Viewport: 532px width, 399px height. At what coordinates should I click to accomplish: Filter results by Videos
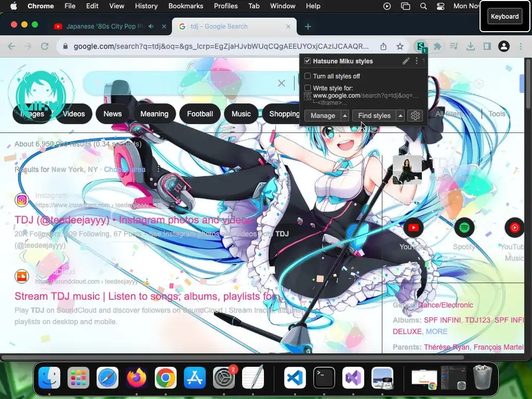click(x=74, y=114)
